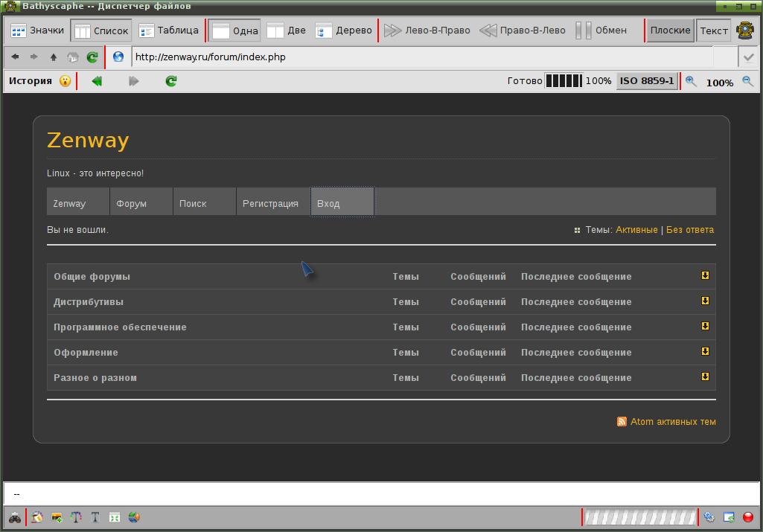
Task: Open the Atom активных тем feed link
Action: (673, 422)
